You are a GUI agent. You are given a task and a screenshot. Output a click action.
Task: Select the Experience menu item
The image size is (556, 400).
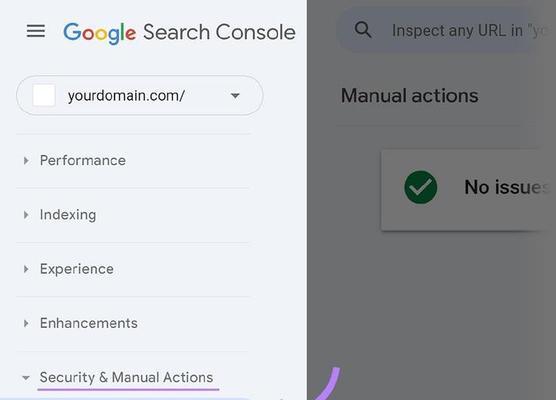(77, 269)
